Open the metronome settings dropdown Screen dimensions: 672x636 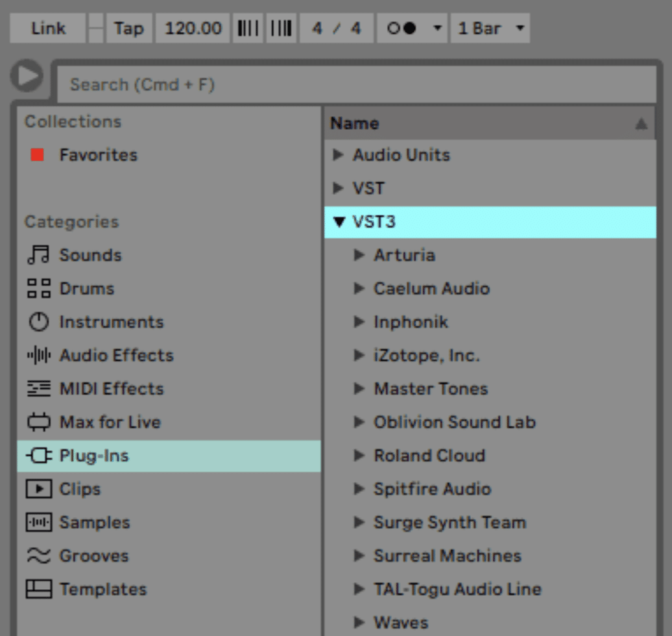tap(437, 28)
